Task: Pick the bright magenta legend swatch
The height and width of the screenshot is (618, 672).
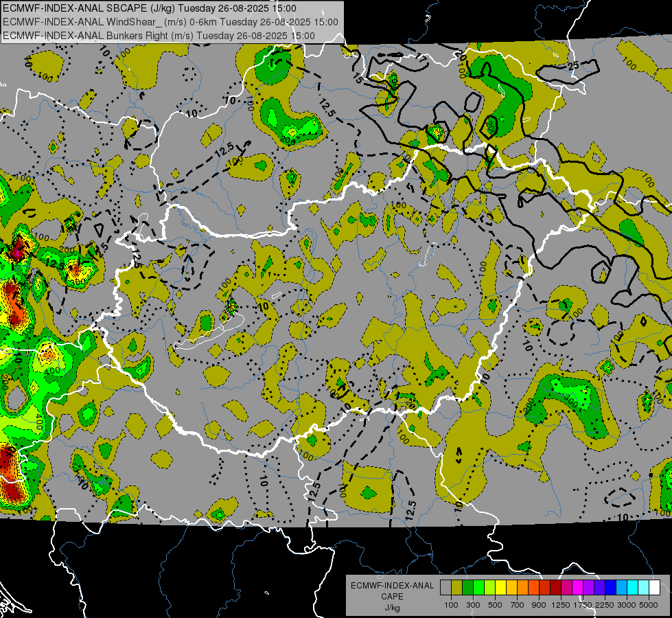Action: (578, 588)
